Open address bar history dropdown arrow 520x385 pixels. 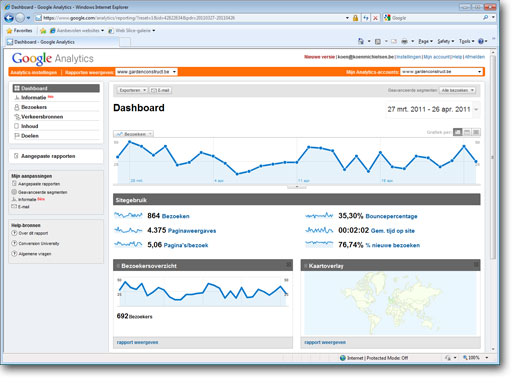coord(347,18)
